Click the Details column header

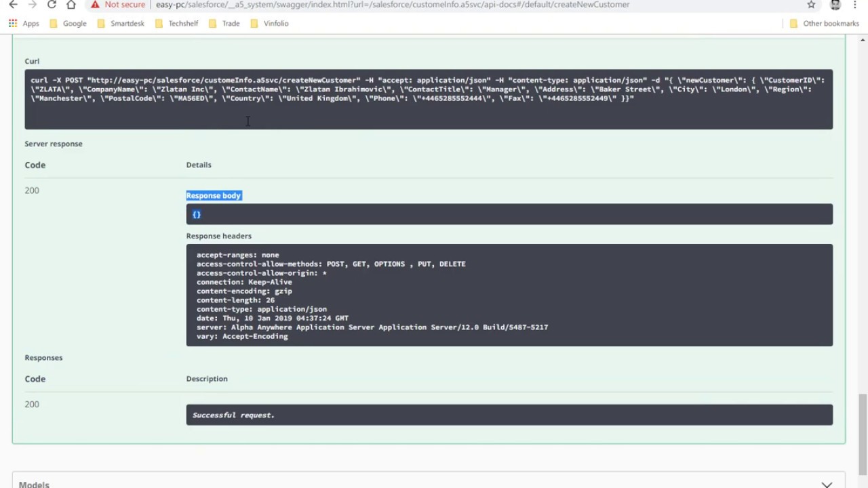199,165
